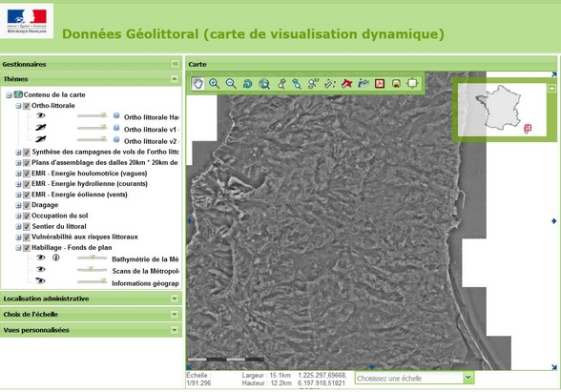Select the measure distance ruler tool

pos(330,84)
